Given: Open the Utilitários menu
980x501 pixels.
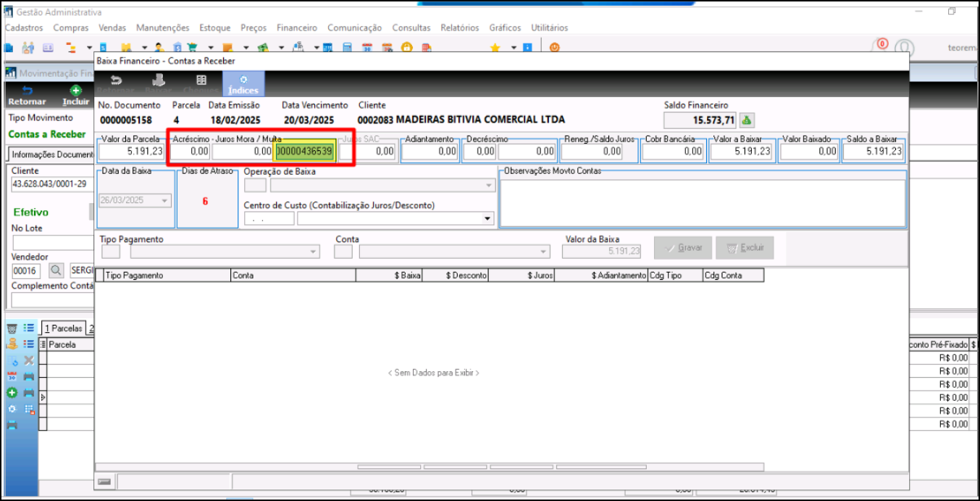Looking at the screenshot, I should (x=550, y=28).
